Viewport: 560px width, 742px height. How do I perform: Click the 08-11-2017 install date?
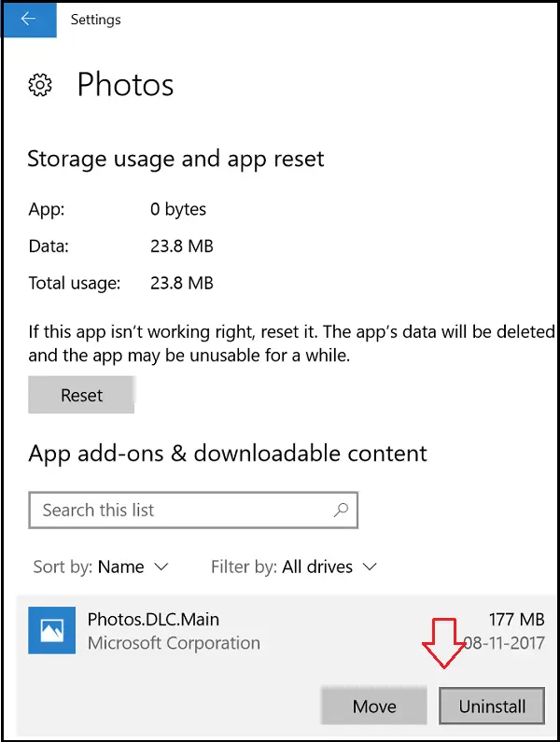point(504,643)
